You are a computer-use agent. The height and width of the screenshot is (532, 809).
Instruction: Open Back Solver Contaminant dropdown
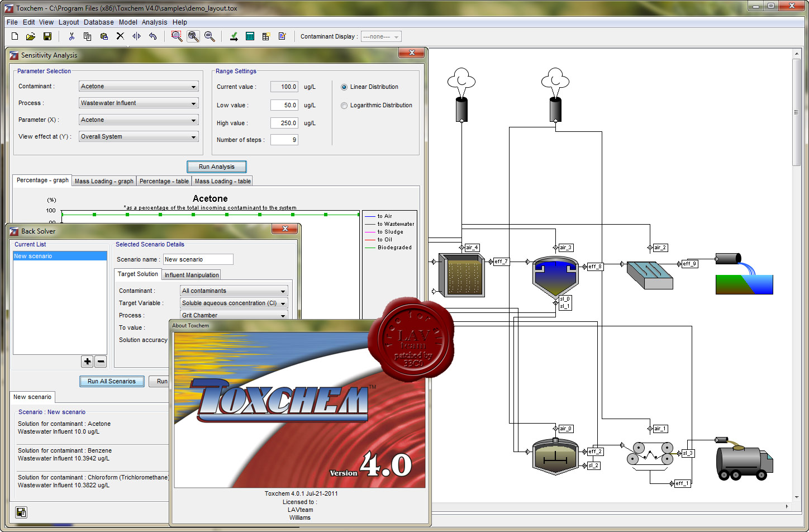234,291
